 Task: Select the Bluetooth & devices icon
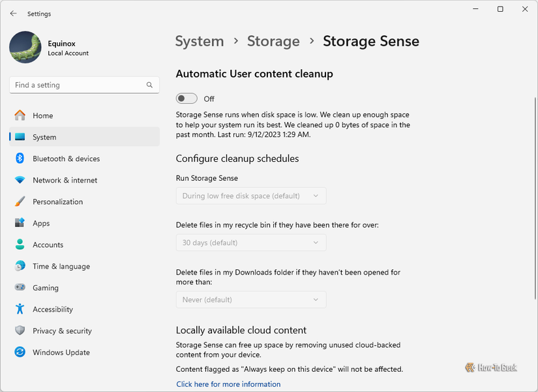[x=20, y=158]
